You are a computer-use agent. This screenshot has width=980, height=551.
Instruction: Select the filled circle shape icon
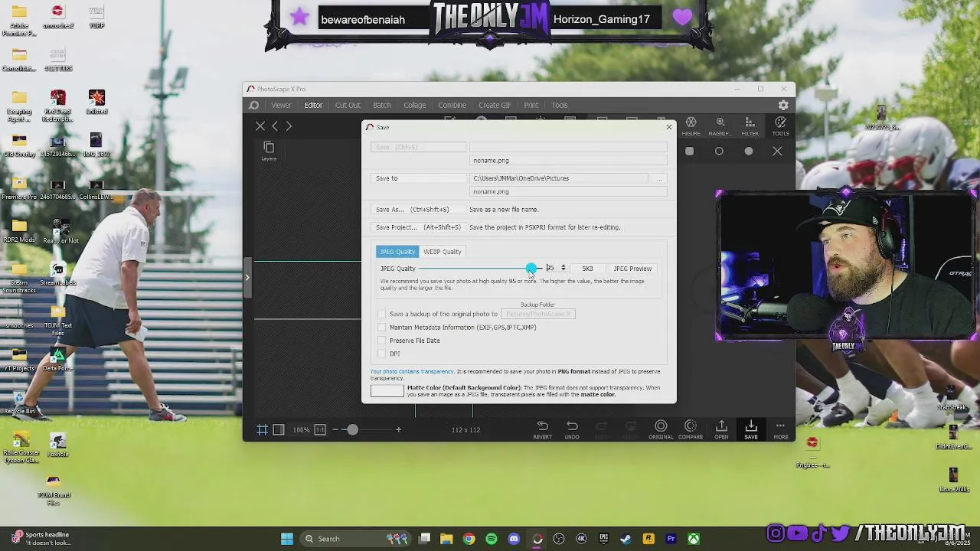pyautogui.click(x=749, y=152)
